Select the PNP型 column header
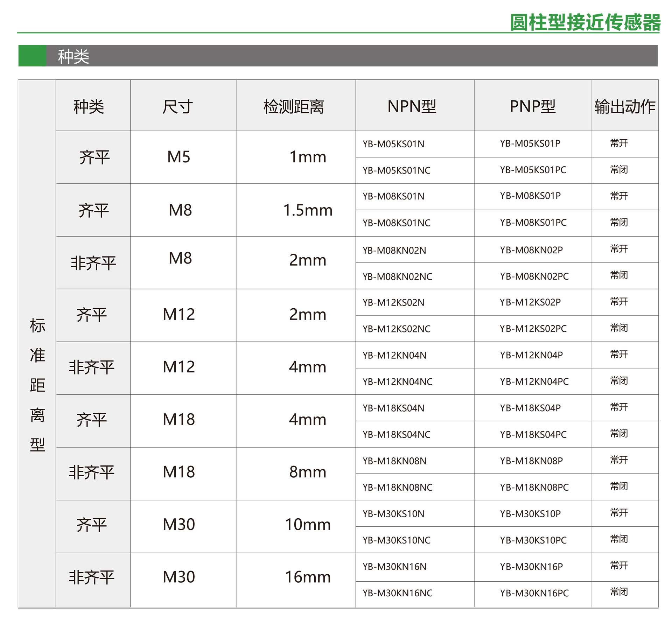 coord(532,106)
